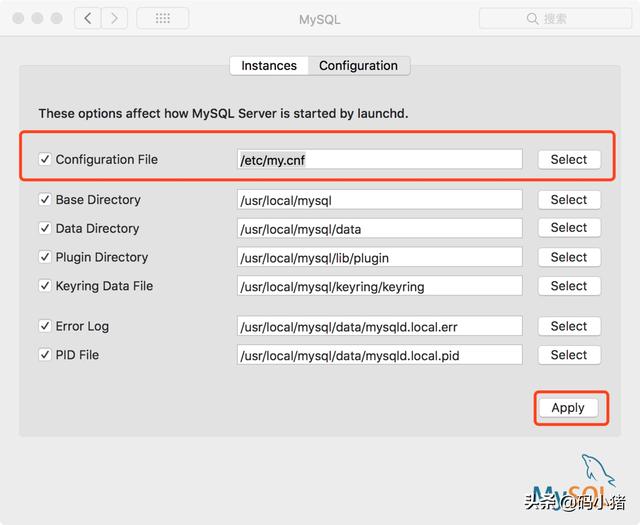The height and width of the screenshot is (525, 640).
Task: Toggle the Plugin Directory checkbox
Action: point(45,257)
